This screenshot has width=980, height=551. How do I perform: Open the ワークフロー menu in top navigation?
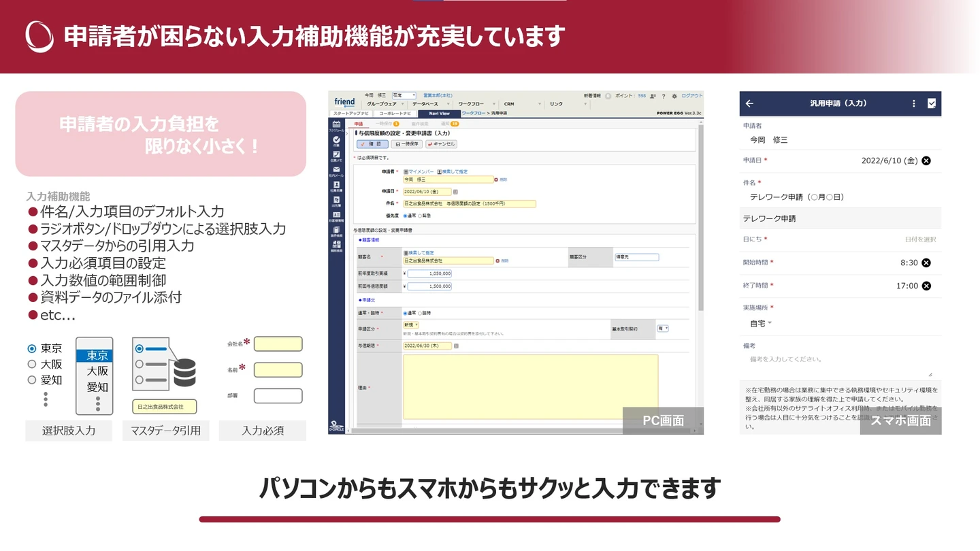(x=472, y=104)
